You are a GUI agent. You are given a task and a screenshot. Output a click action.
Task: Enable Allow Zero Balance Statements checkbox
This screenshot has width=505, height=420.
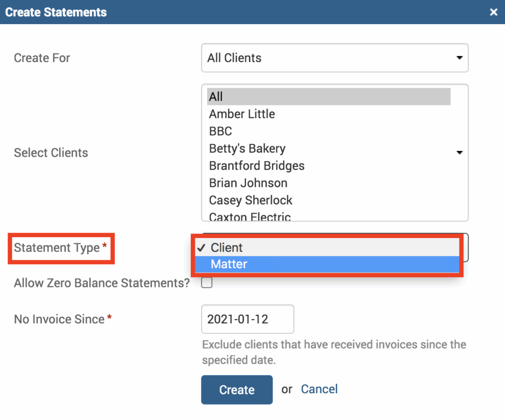[x=207, y=283]
